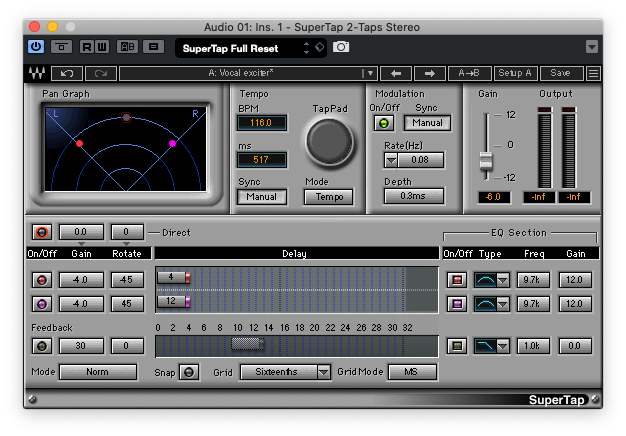
Task: Click the Write automation W button
Action: click(102, 47)
